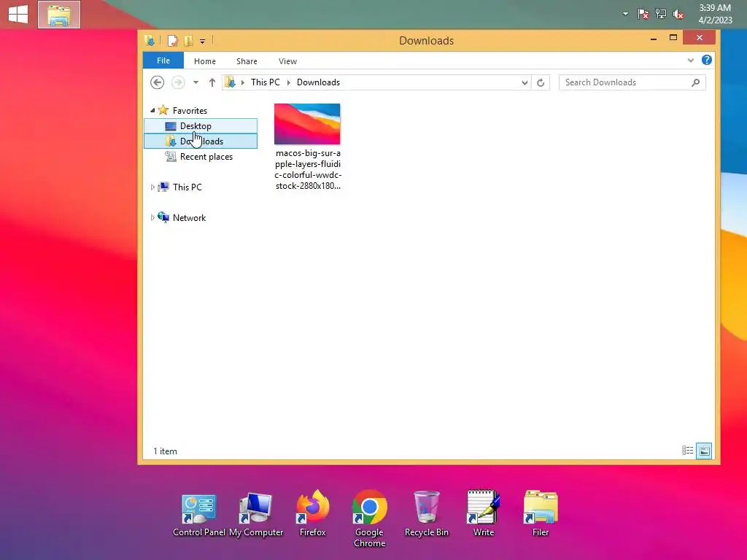Viewport: 747px width, 560px height.
Task: Open the Start menu Windows logo
Action: coord(18,14)
